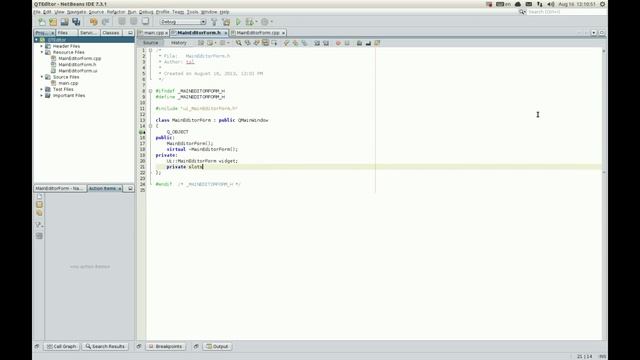This screenshot has height=360, width=640.
Task: Click the Build Project hammer icon
Action: (214, 22)
